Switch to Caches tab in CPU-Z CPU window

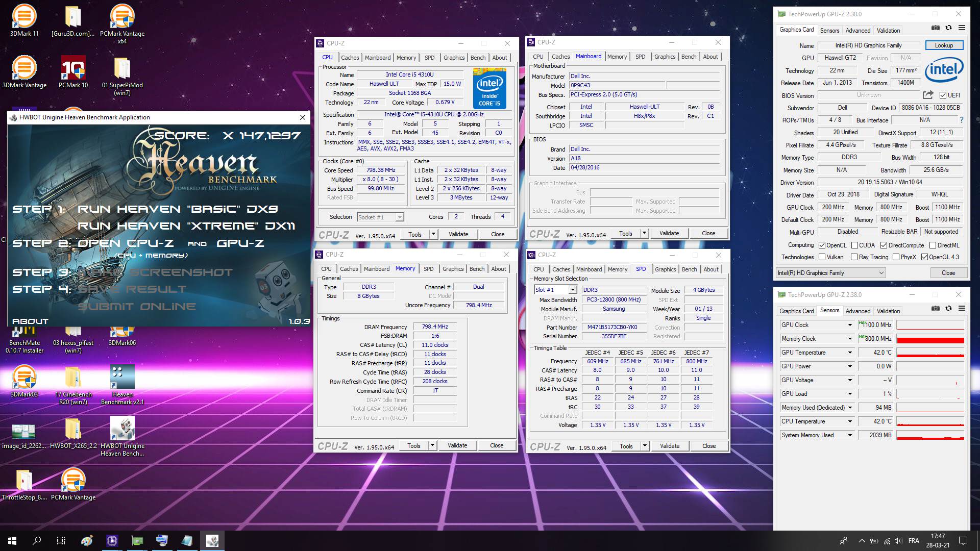350,58
